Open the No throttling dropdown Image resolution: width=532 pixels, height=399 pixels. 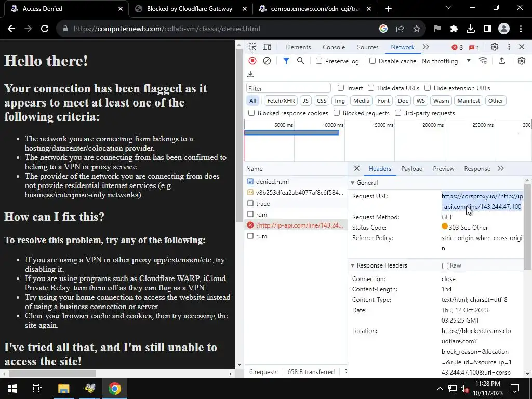[x=446, y=61]
